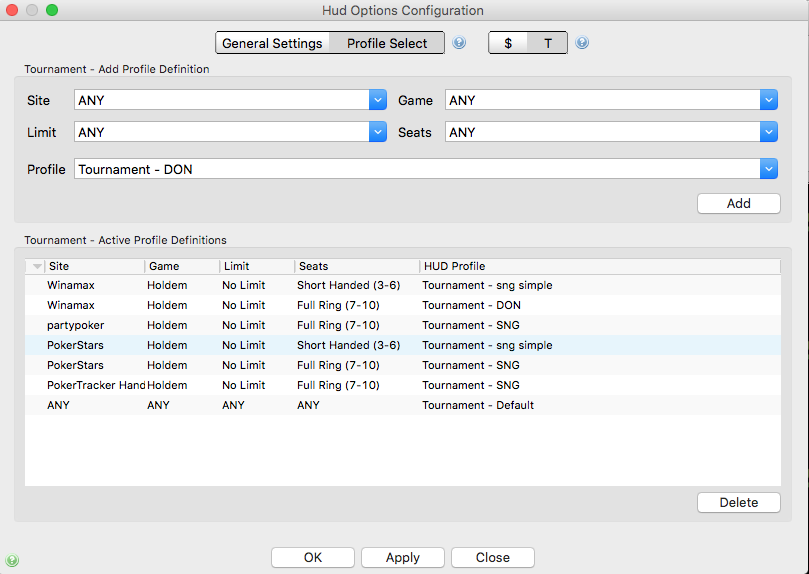The image size is (809, 574).
Task: Select the Profile Select tab
Action: point(387,43)
